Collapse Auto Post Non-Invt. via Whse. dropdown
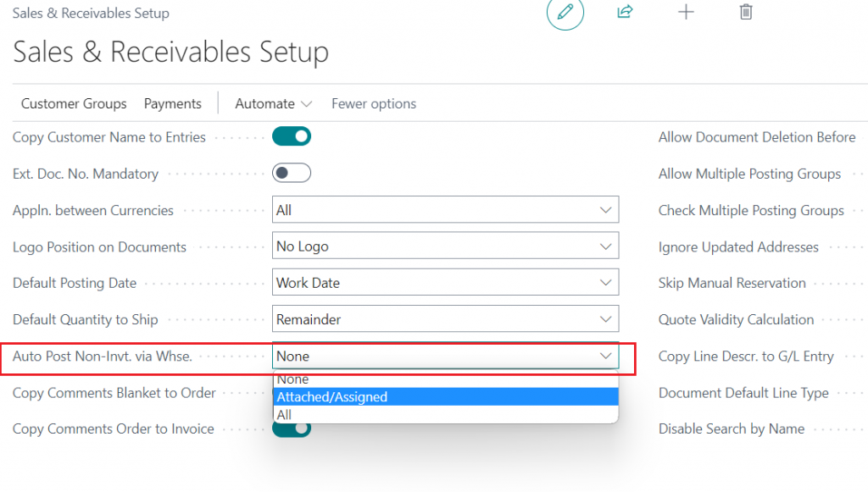Viewport: 868px width, 492px height. pos(445,356)
